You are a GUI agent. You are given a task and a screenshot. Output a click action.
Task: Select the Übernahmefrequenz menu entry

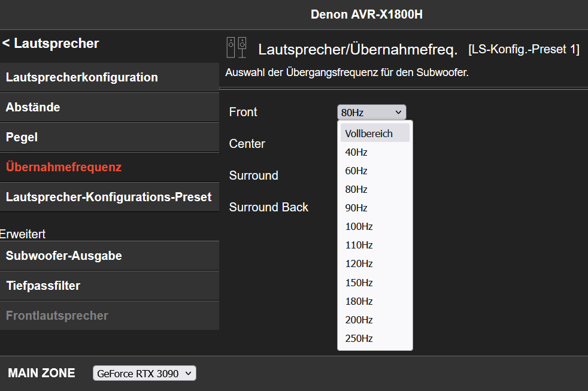(x=110, y=167)
